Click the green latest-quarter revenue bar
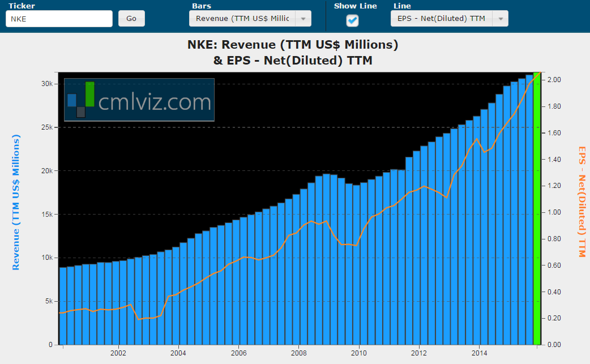Image resolution: width=590 pixels, height=364 pixels. click(537, 208)
